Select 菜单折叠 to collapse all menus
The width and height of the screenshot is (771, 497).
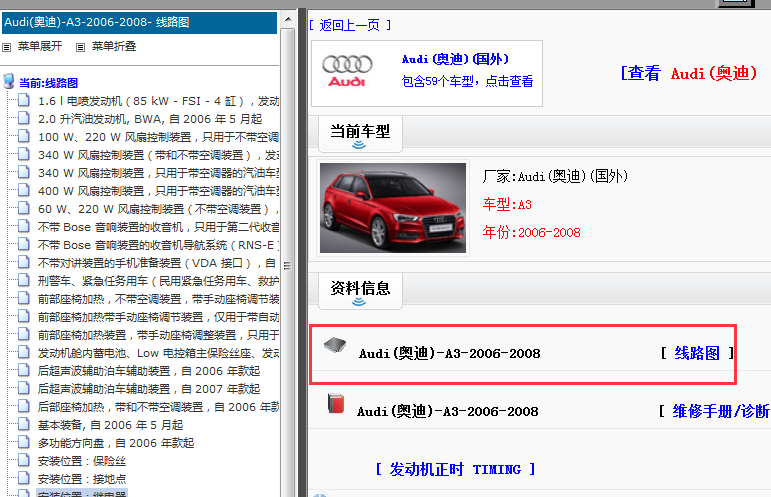(x=114, y=46)
